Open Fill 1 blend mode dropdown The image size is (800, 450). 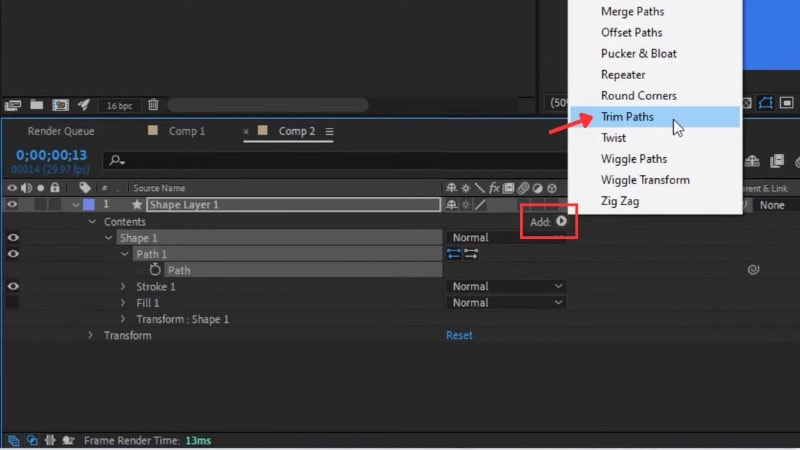tap(506, 303)
